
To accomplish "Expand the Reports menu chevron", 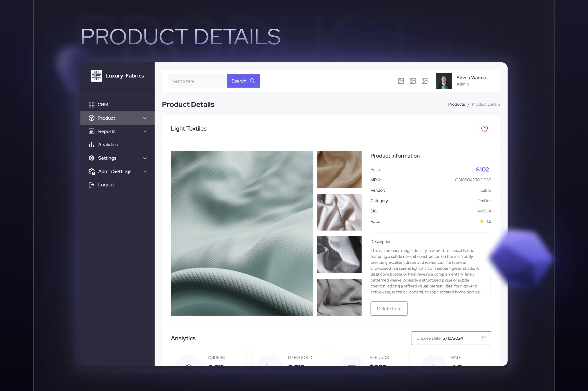I will click(145, 131).
